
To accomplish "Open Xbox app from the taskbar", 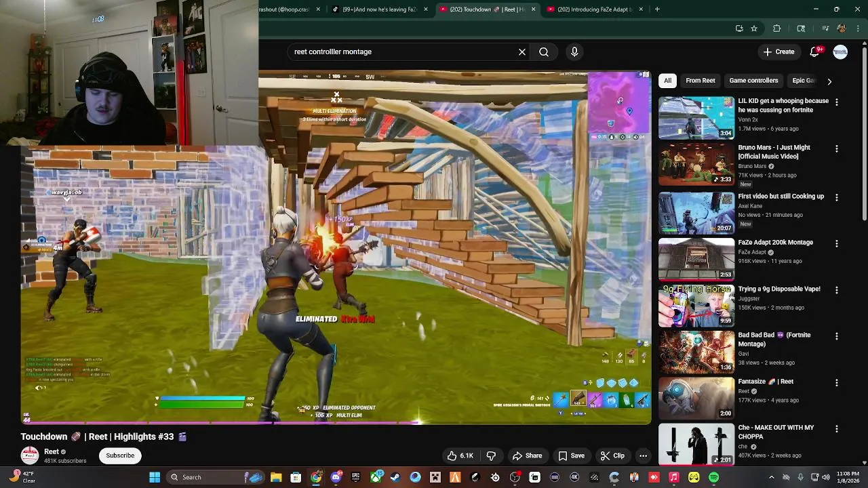I will pos(376,477).
